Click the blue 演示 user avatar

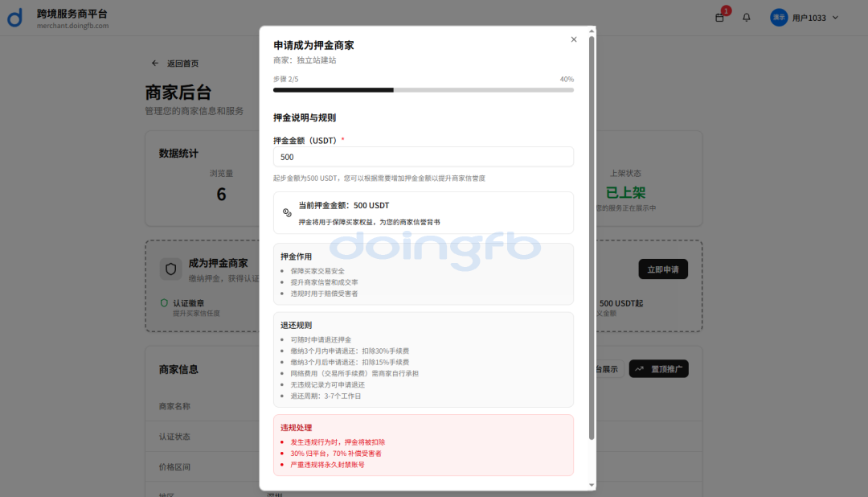coord(779,18)
